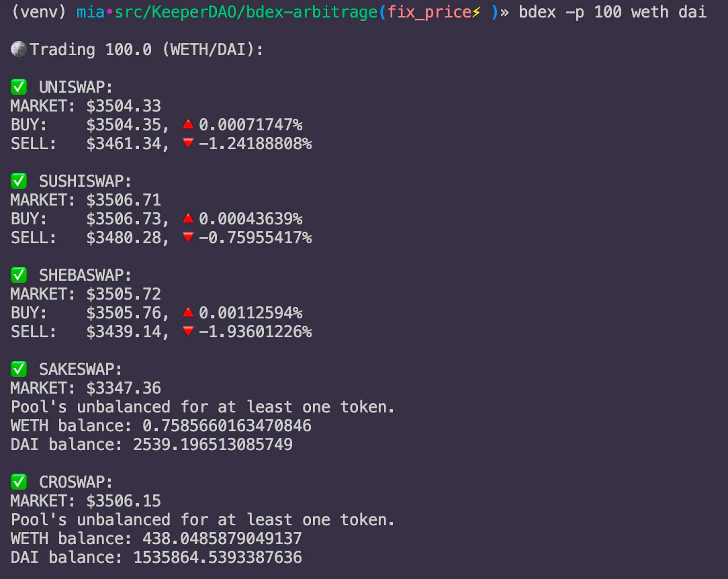This screenshot has height=579, width=728.
Task: Click the red down triangle on Sushiswap SELL
Action: (188, 237)
